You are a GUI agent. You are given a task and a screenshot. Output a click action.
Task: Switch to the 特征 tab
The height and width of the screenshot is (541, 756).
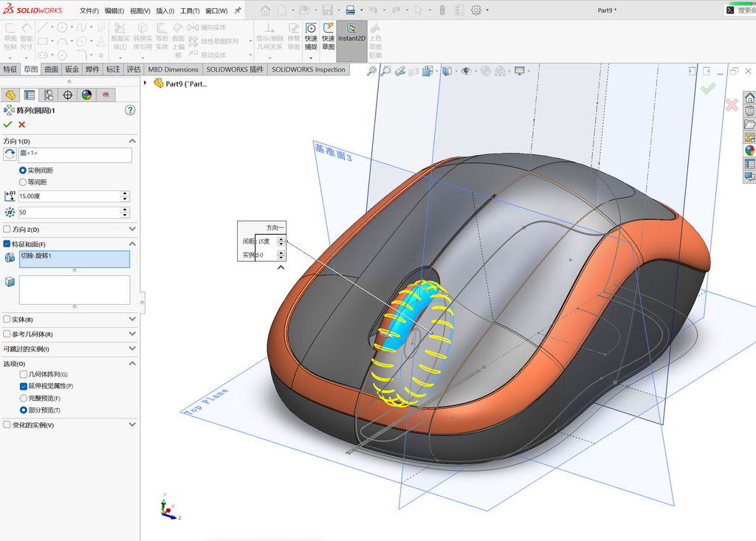[10, 69]
